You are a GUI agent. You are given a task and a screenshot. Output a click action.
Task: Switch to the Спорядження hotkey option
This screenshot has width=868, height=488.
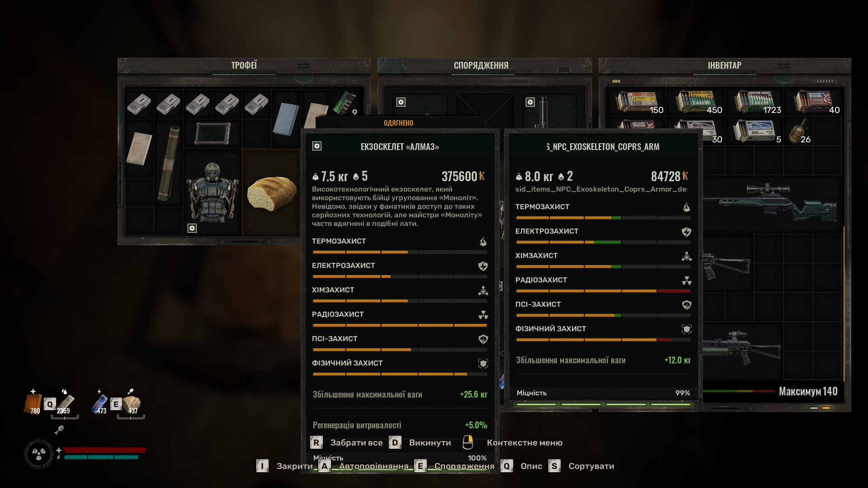click(464, 466)
